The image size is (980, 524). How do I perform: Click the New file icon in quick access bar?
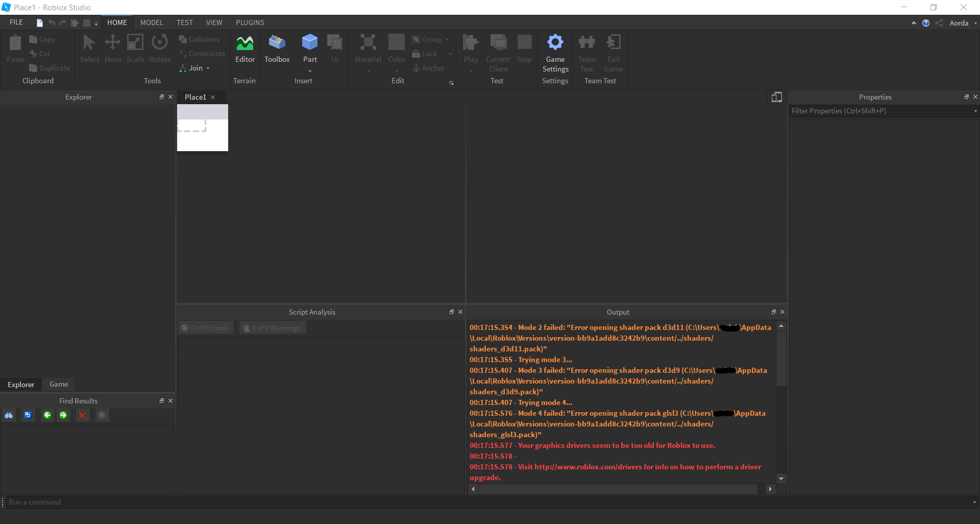click(40, 23)
